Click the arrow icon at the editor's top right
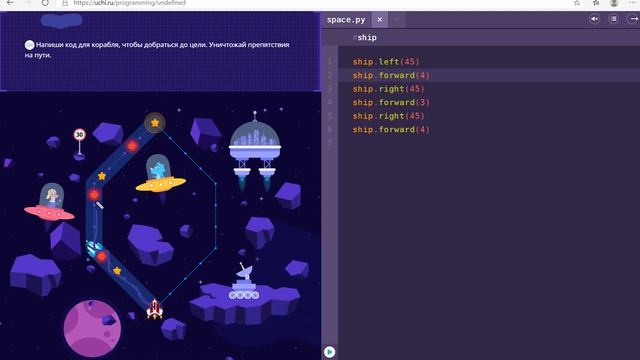This screenshot has height=360, width=640. [632, 19]
